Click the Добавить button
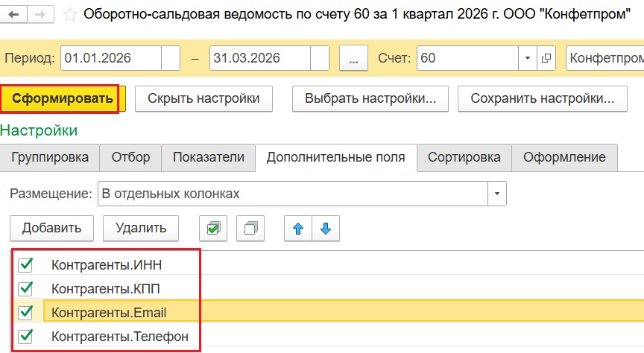 [x=51, y=228]
